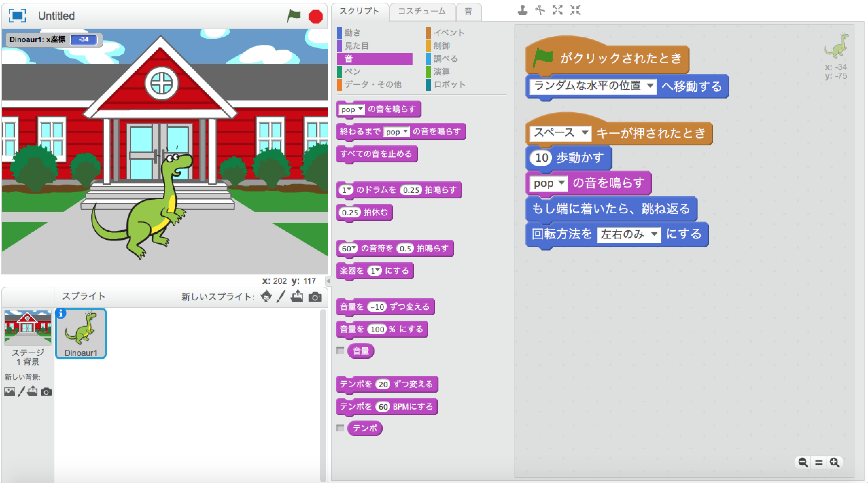The width and height of the screenshot is (868, 483).
Task: Switch to the スクリプト tab
Action: (x=360, y=11)
